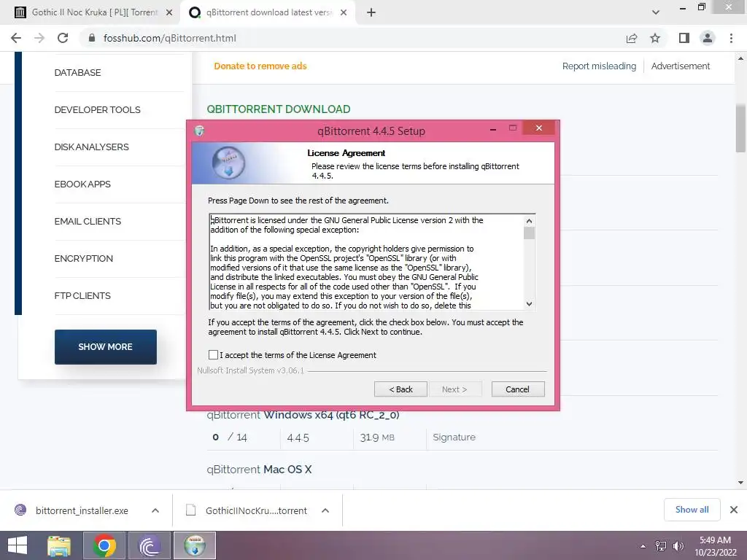Click inside the license agreement text box
This screenshot has width=747, height=560.
click(366, 262)
